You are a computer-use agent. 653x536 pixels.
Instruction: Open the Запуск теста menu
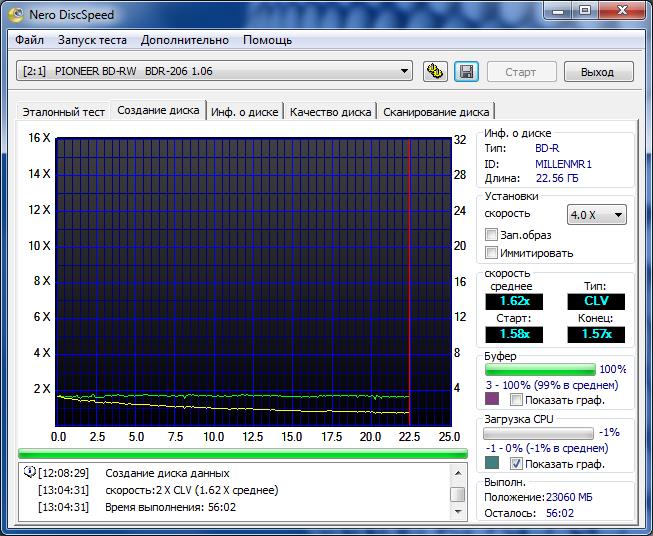[x=92, y=40]
